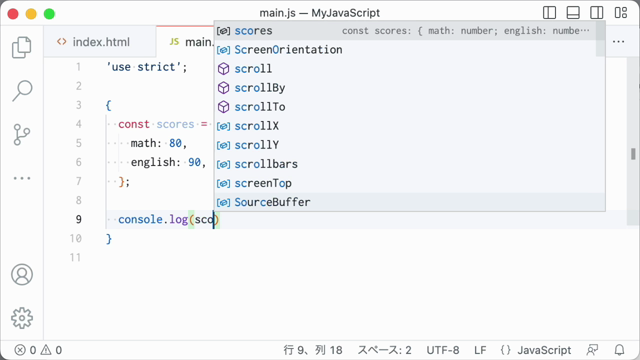The height and width of the screenshot is (360, 640).
Task: Toggle the bottom panel layout button
Action: [x=573, y=13]
